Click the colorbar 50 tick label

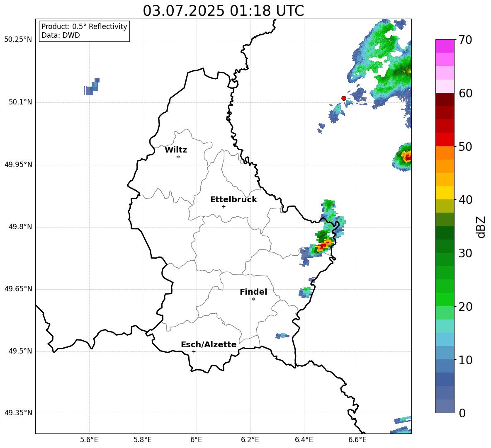465,147
